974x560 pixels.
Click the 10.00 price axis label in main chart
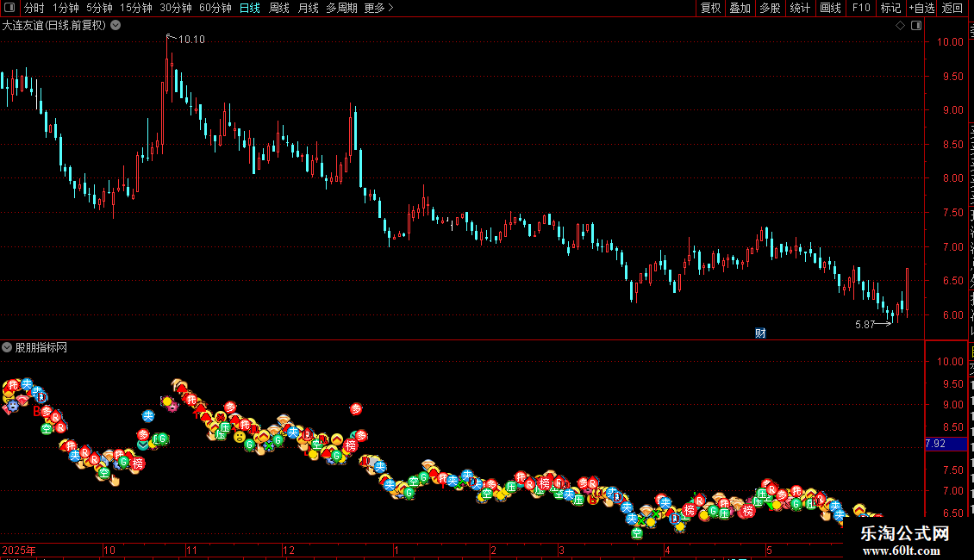(x=951, y=42)
